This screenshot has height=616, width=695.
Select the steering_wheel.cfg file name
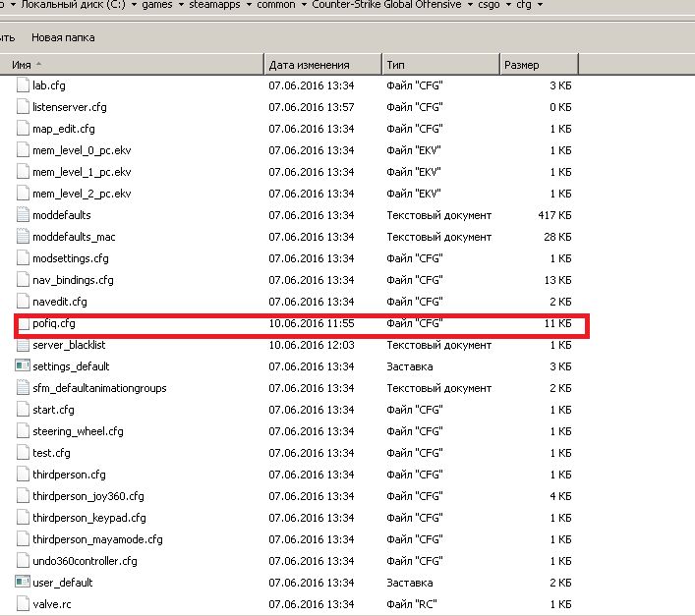point(78,431)
